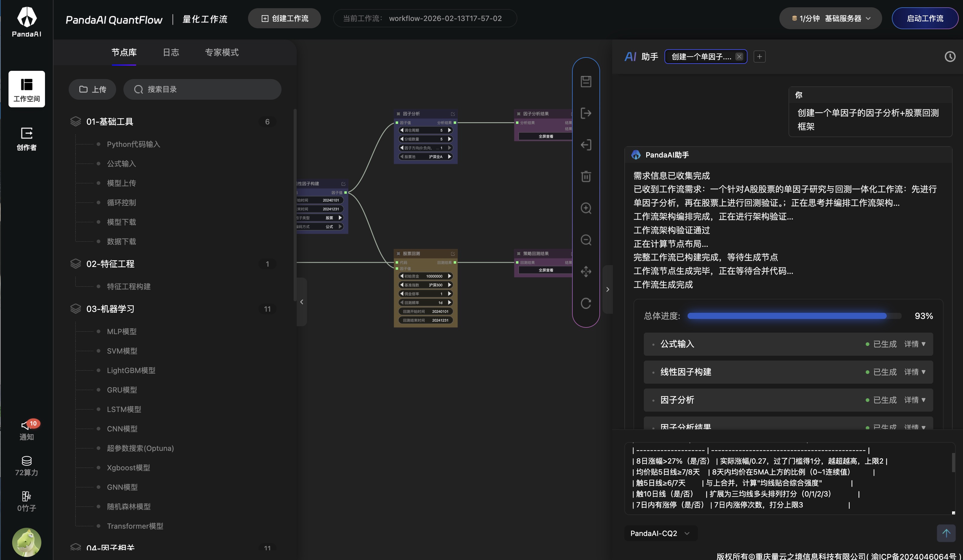
Task: Click the layers icon beside 02-特征工程
Action: (76, 263)
